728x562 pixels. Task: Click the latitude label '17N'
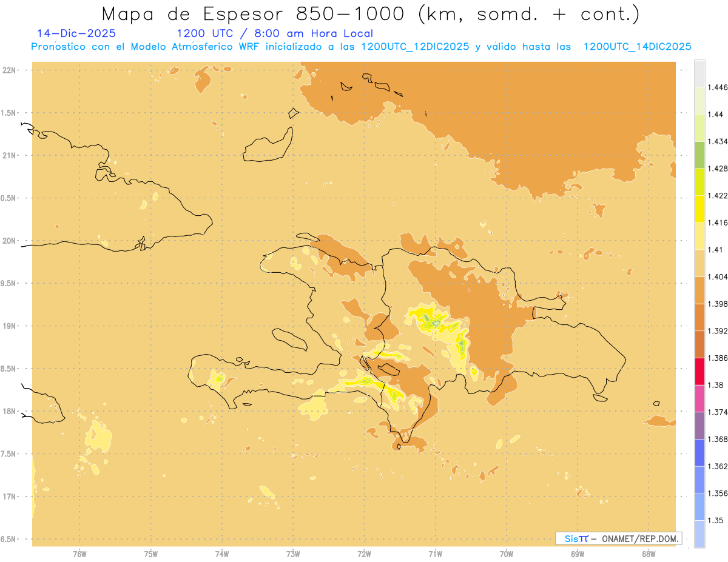pos(9,497)
